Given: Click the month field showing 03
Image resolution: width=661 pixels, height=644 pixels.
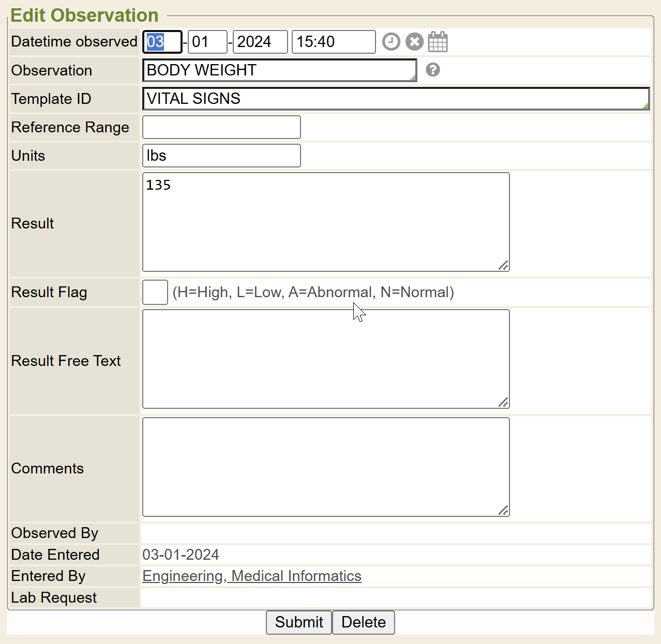Looking at the screenshot, I should pyautogui.click(x=162, y=42).
